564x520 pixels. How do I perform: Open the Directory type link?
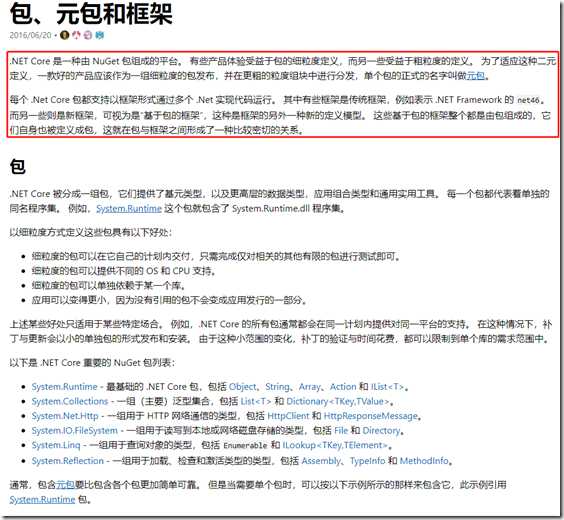(x=381, y=430)
